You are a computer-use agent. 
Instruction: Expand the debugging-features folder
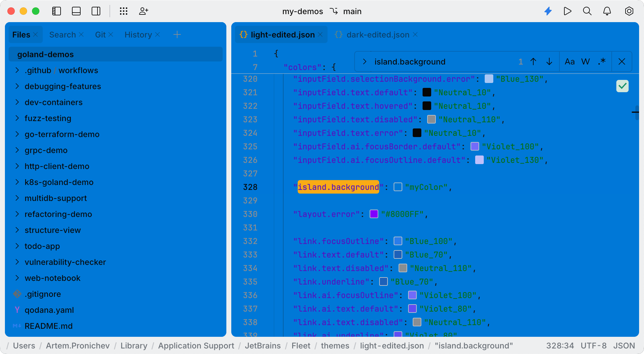(18, 86)
